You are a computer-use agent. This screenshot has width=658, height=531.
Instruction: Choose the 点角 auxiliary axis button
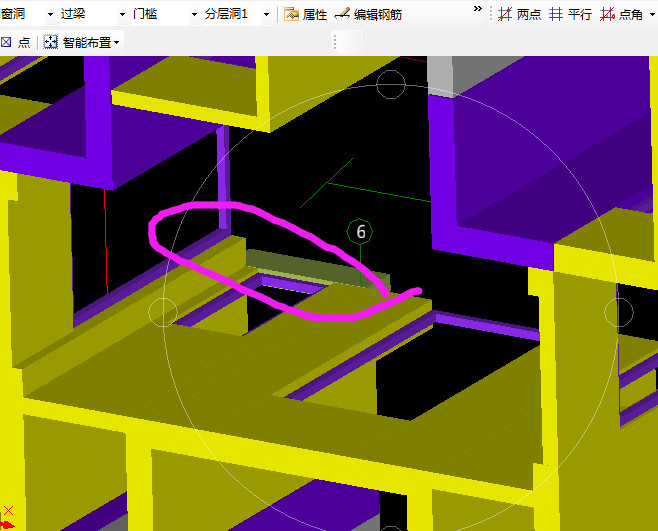621,15
